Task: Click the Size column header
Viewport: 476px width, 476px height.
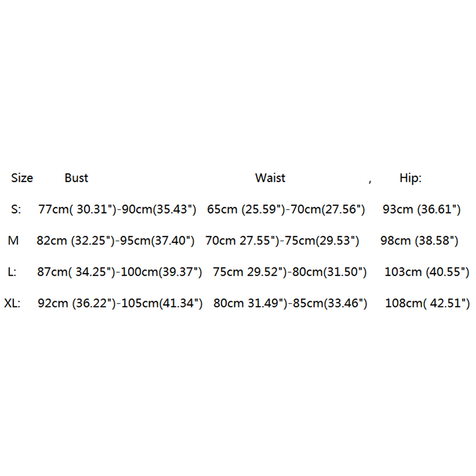Action: click(x=22, y=178)
